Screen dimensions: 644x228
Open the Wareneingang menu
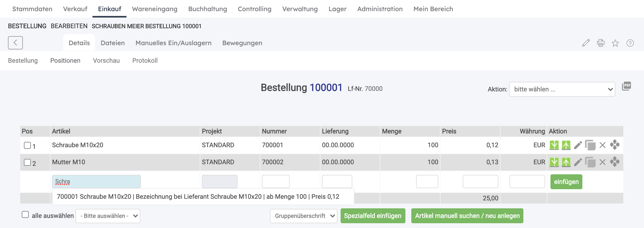pyautogui.click(x=154, y=9)
